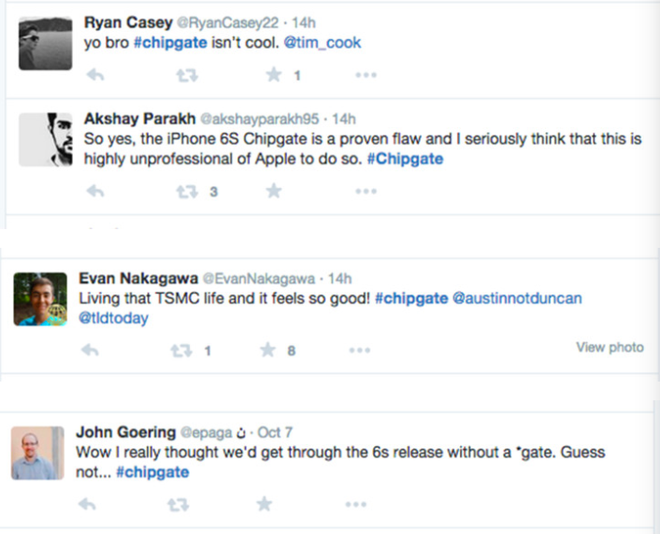Reply to Ryan Casey's tweet

(x=97, y=75)
